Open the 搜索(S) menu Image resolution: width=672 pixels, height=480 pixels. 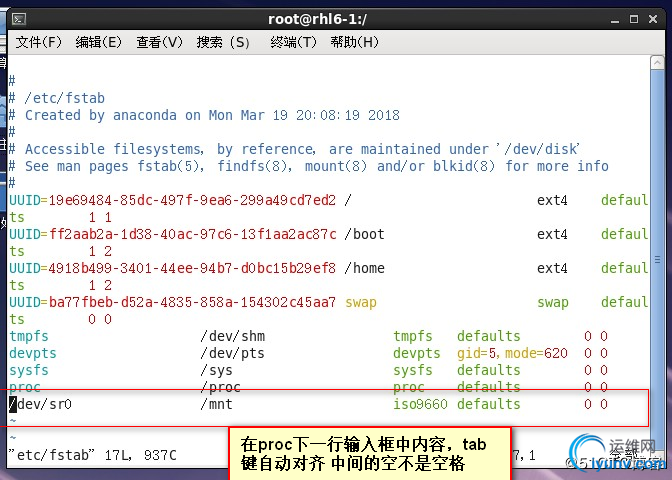click(x=223, y=42)
